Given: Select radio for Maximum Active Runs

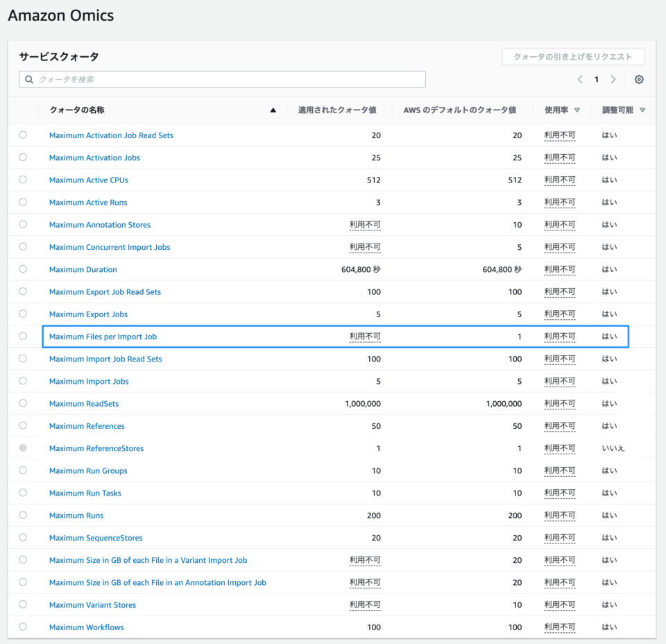Looking at the screenshot, I should [23, 202].
